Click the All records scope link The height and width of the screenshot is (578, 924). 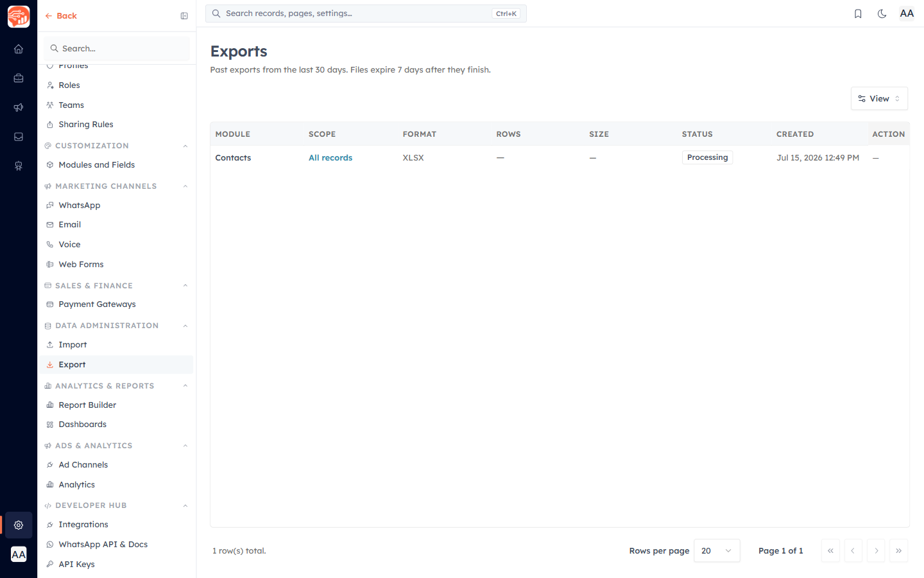[x=330, y=158]
